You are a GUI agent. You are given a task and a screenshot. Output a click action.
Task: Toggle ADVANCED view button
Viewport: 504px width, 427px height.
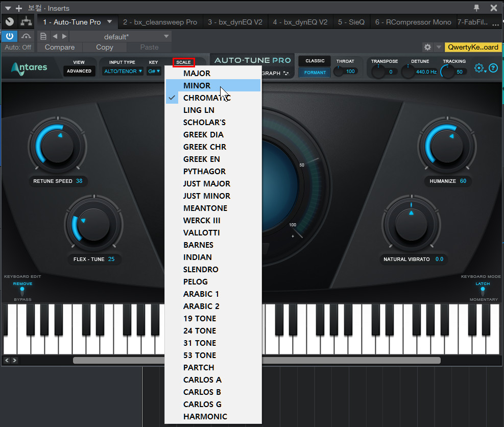(x=79, y=71)
